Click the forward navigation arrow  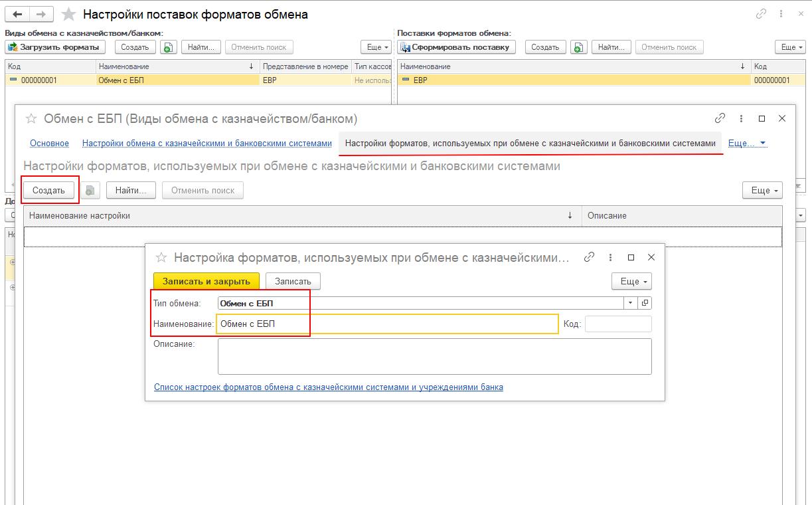41,14
